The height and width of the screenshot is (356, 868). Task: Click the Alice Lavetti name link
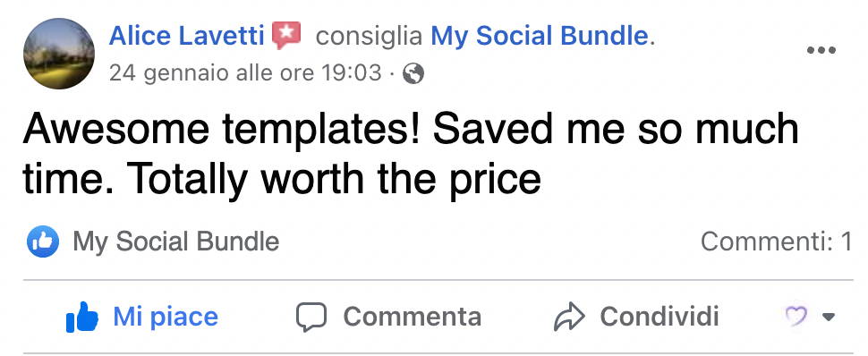point(187,36)
